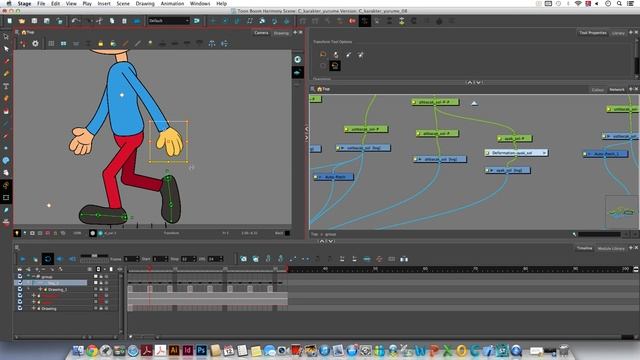Click the Undo arrow icon
This screenshot has height=360, width=640.
(75, 20)
